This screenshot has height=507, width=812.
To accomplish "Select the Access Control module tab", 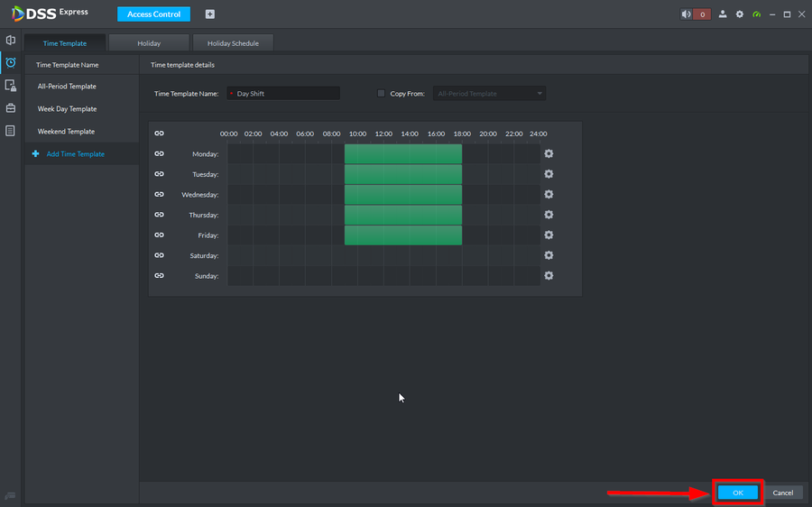I will [153, 14].
